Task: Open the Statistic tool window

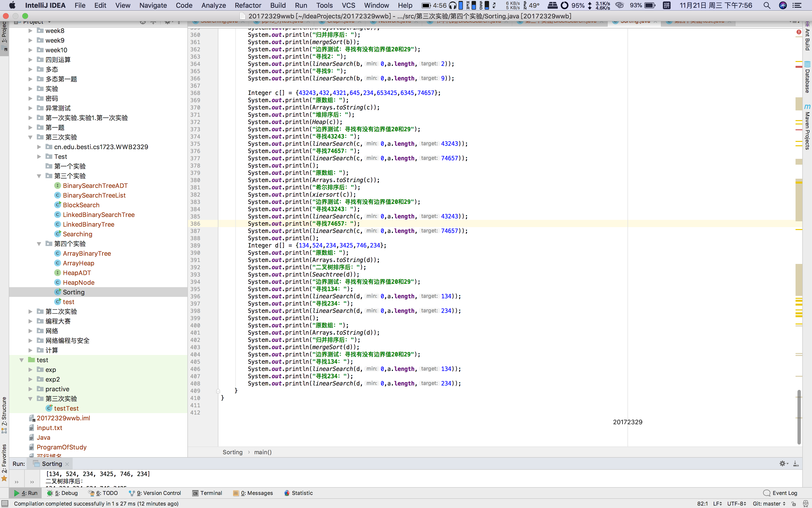Action: [x=298, y=493]
